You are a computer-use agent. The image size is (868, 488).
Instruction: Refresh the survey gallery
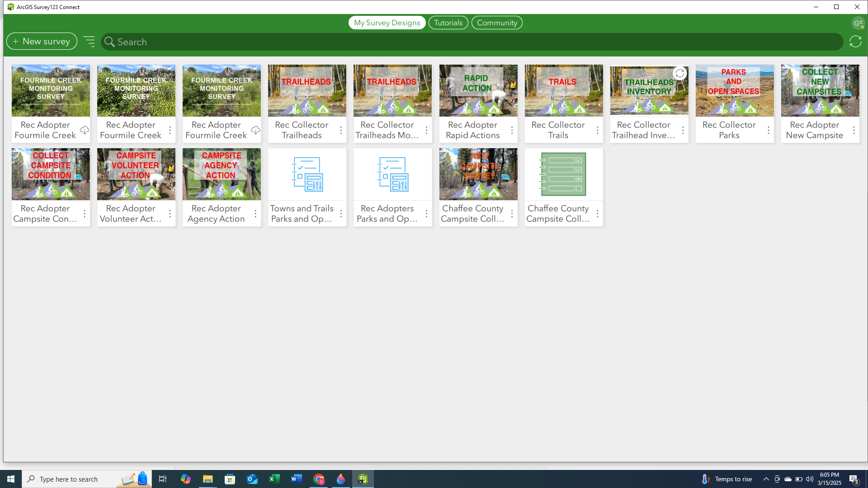point(855,42)
